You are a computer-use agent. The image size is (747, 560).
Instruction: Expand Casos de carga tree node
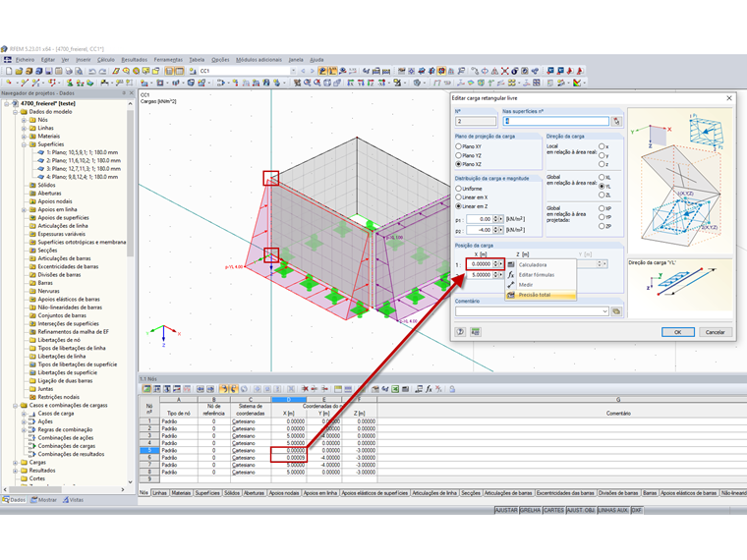point(24,414)
